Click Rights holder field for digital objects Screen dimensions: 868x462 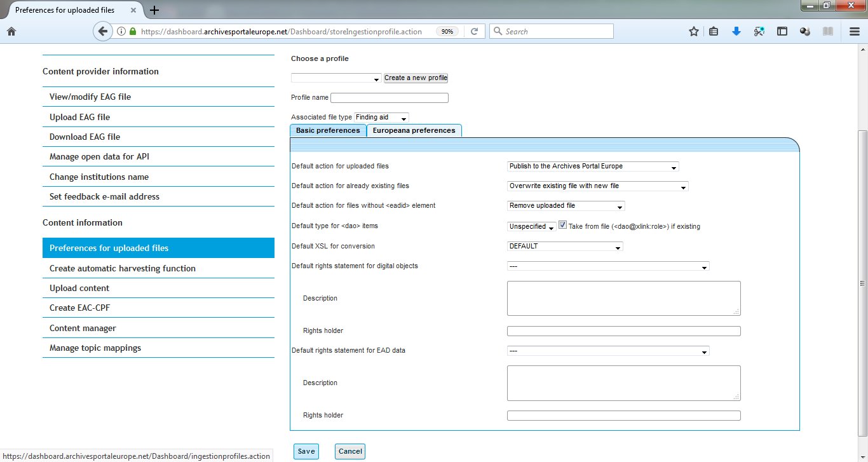(x=623, y=331)
